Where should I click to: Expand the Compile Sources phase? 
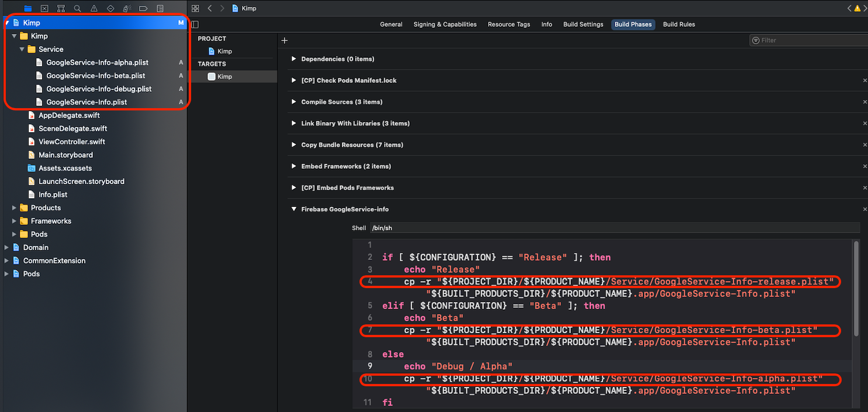(294, 102)
